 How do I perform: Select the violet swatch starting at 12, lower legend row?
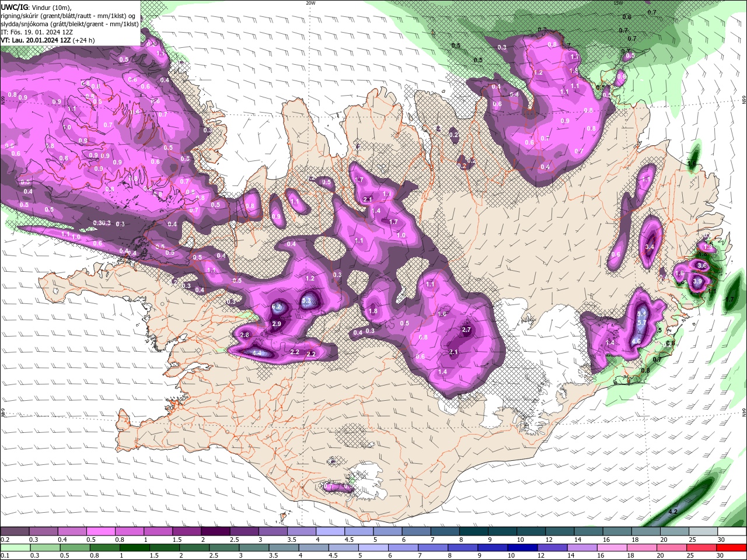coord(551,548)
